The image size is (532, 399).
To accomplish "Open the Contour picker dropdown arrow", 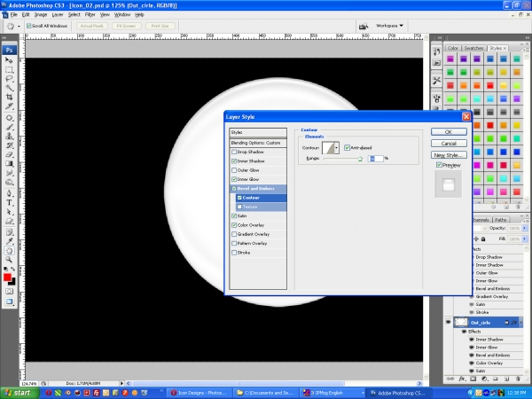I will 336,148.
